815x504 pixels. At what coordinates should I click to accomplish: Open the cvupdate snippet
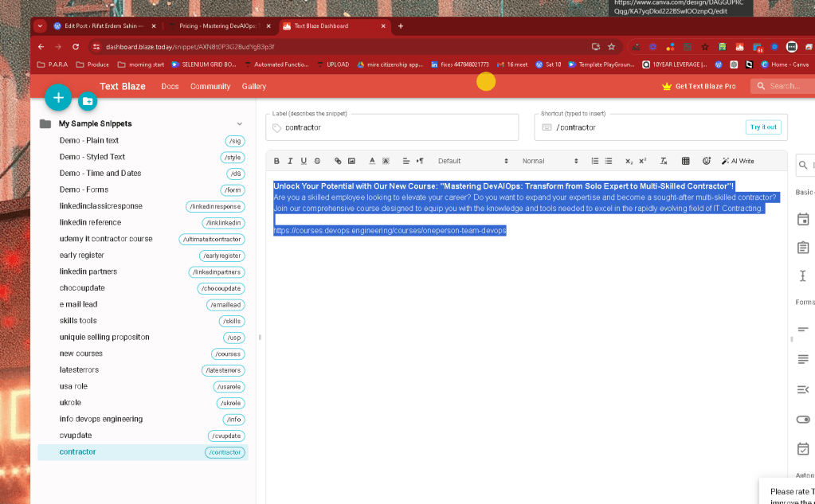coord(143,436)
